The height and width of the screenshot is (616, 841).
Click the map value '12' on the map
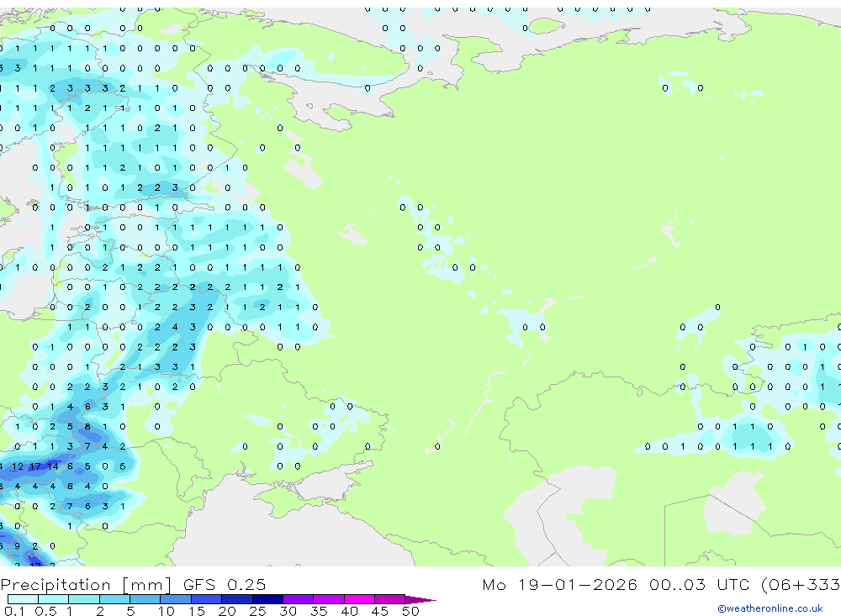tap(18, 466)
